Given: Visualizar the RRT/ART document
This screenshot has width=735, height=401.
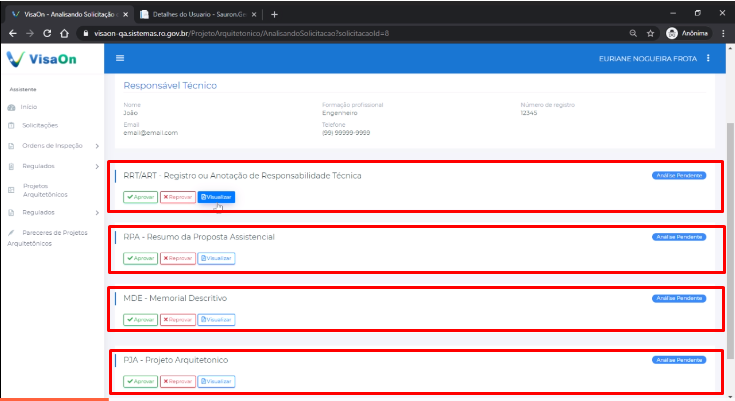Looking at the screenshot, I should point(216,197).
